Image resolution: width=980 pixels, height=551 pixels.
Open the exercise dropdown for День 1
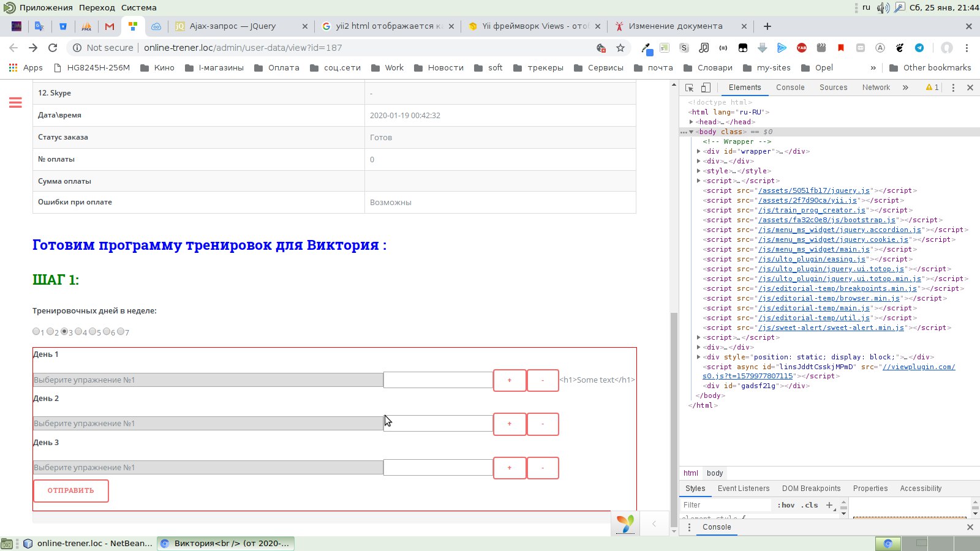tap(208, 380)
